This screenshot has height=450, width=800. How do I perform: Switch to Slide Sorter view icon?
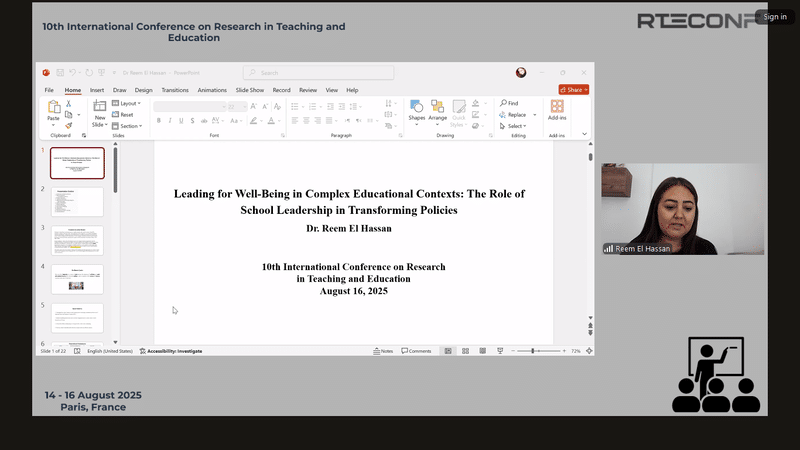click(465, 351)
